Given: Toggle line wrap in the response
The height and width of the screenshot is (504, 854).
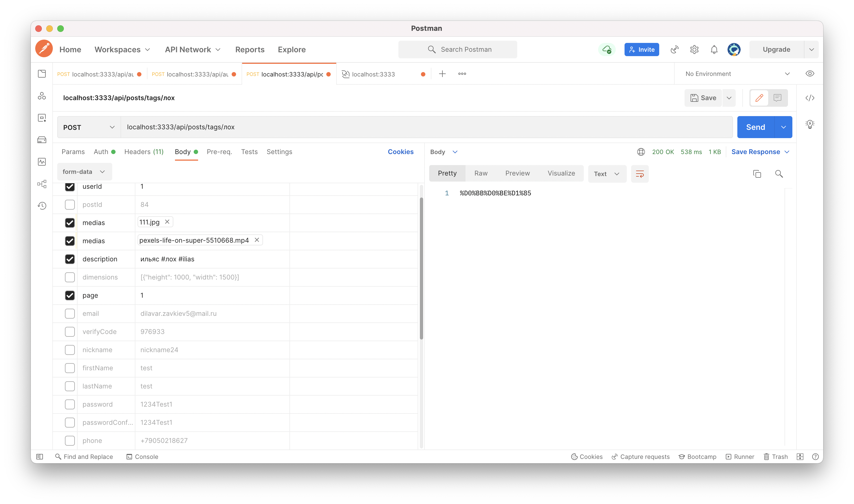Looking at the screenshot, I should coord(640,174).
